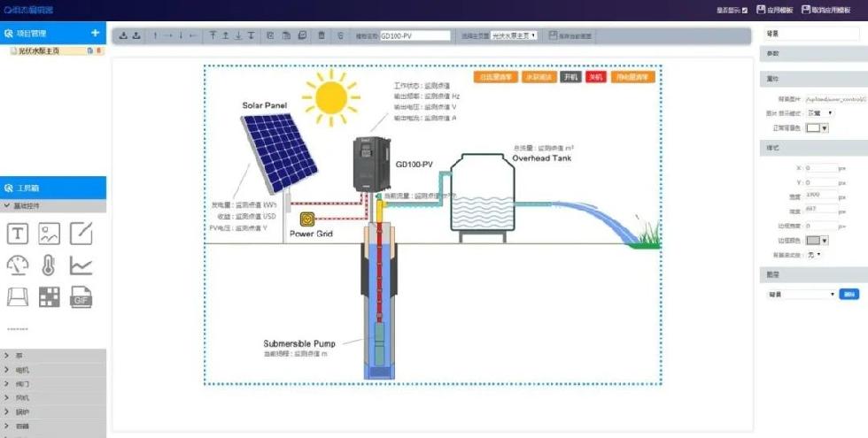Add a new project with the plus icon
Viewport: 868px width, 438px height.
tap(95, 33)
